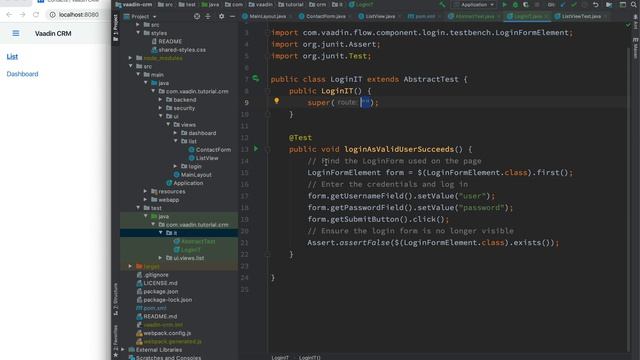Viewport: 640px width, 360px height.
Task: Reload the browser page
Action: (36, 15)
